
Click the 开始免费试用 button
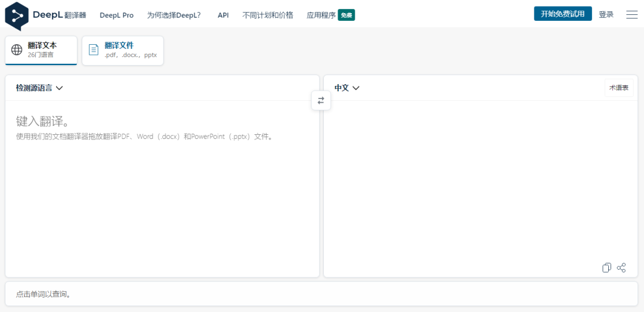pyautogui.click(x=563, y=14)
